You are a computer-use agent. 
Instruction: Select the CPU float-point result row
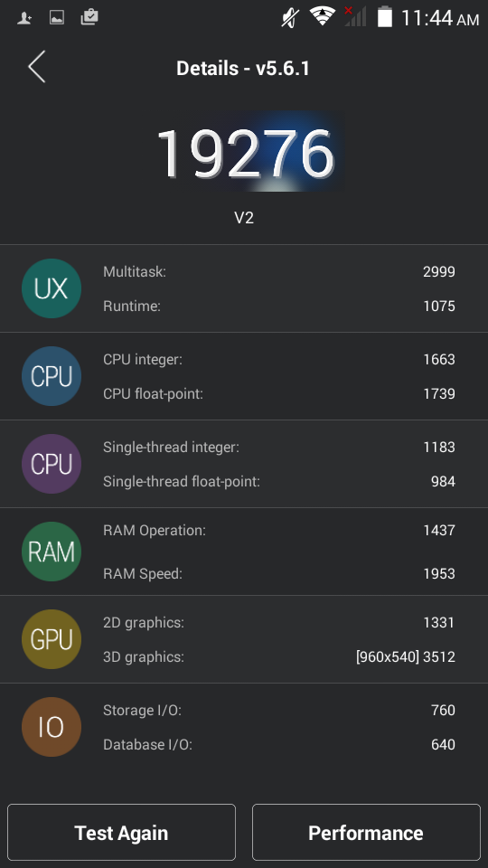(x=279, y=394)
